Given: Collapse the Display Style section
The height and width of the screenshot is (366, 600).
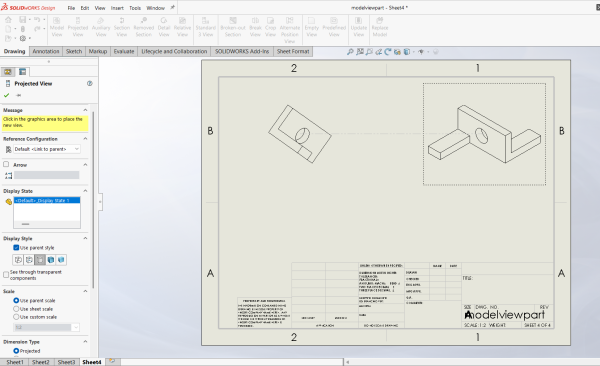Looking at the screenshot, I should coord(85,238).
